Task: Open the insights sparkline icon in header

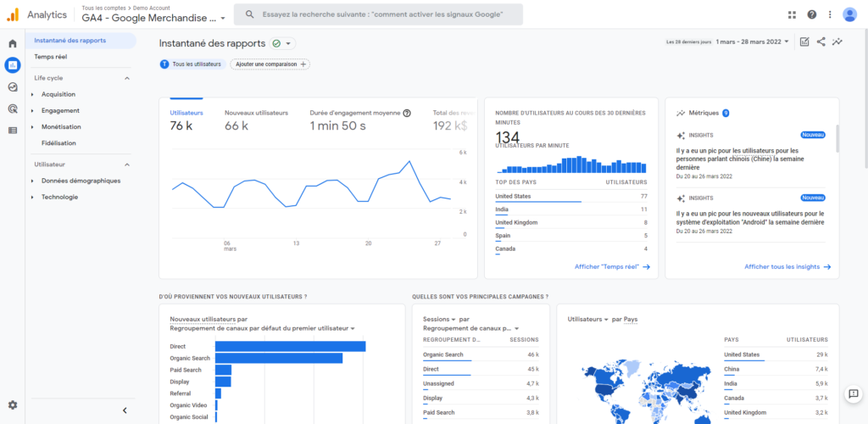Action: pos(837,42)
